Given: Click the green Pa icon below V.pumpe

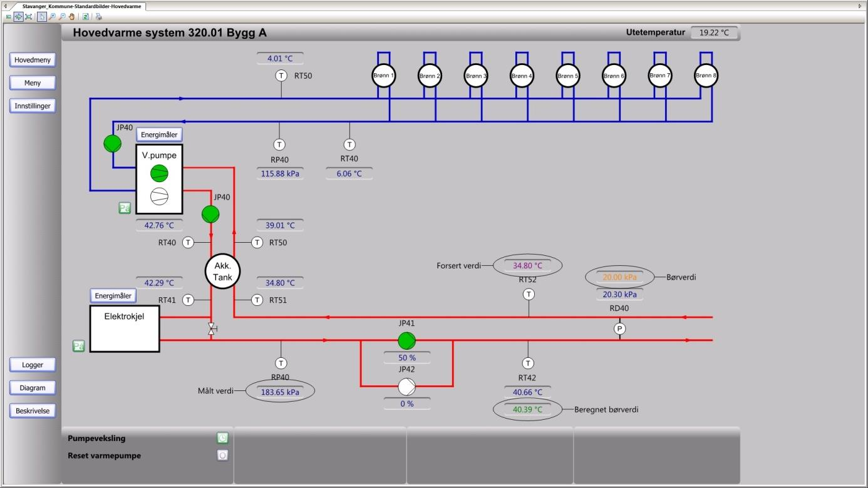Looking at the screenshot, I should [x=125, y=208].
